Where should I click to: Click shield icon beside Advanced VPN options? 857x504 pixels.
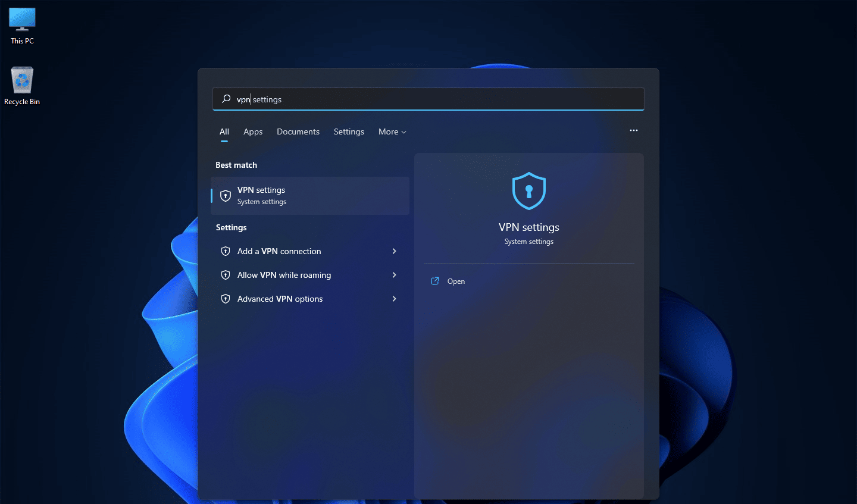click(226, 299)
